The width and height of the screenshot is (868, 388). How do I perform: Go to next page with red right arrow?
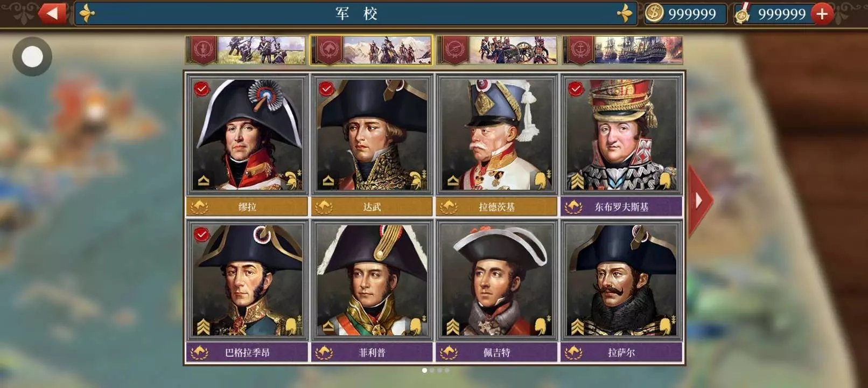pos(700,201)
